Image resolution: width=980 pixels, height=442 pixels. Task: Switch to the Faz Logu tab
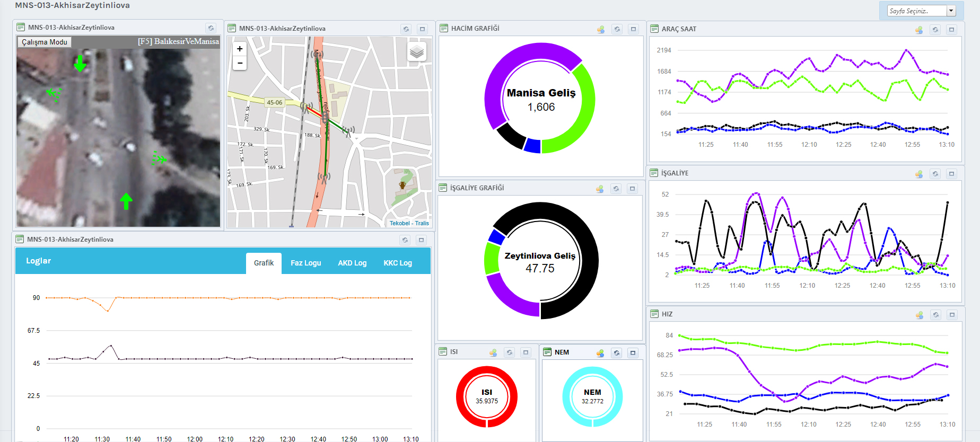point(305,263)
